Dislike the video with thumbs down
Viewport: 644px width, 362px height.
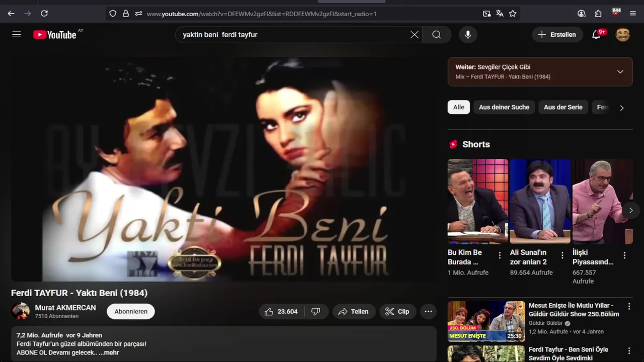pos(316,312)
